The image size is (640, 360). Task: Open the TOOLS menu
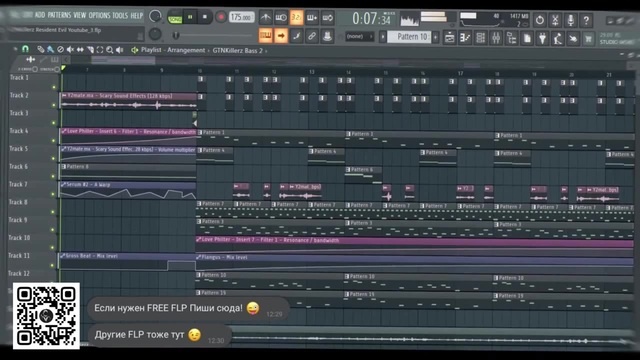pos(120,16)
